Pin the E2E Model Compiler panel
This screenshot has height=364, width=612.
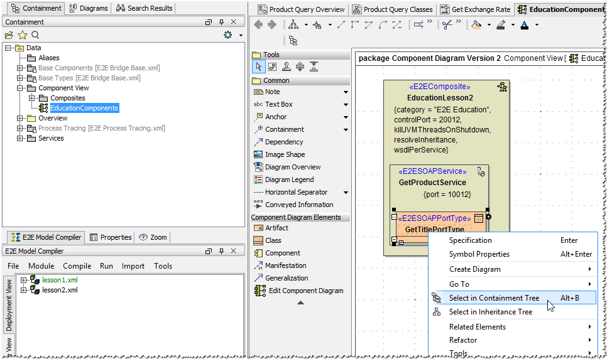tap(221, 251)
